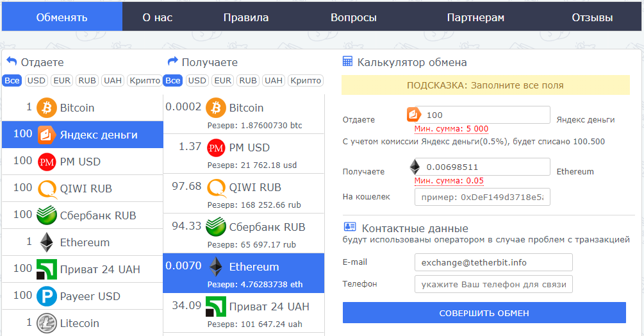Click the back arrow icon beside Отдаете heading
The width and height of the screenshot is (644, 336).
[12, 62]
